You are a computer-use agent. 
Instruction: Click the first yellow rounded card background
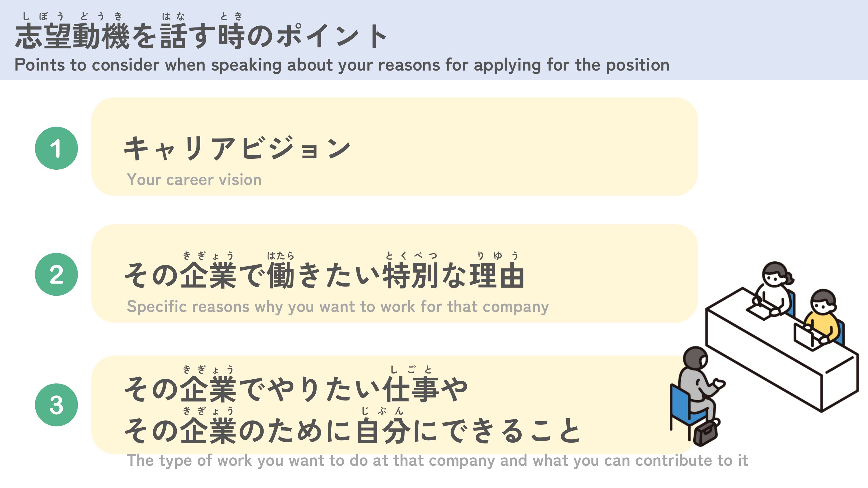click(395, 147)
